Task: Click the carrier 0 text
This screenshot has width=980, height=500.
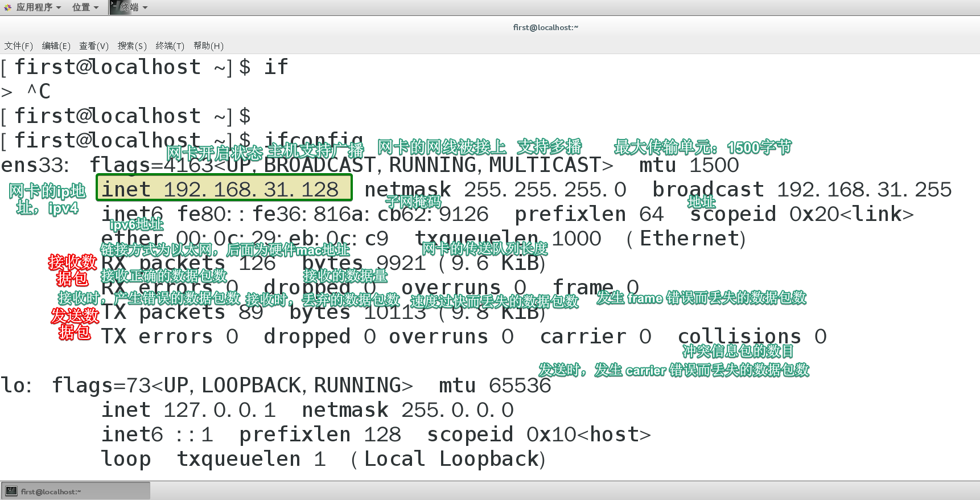Action: pos(595,337)
